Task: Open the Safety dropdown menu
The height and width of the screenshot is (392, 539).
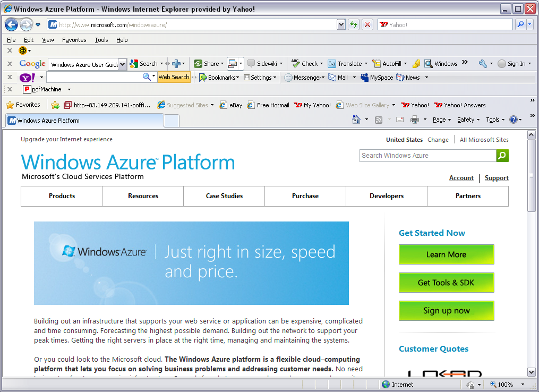Action: pos(468,120)
